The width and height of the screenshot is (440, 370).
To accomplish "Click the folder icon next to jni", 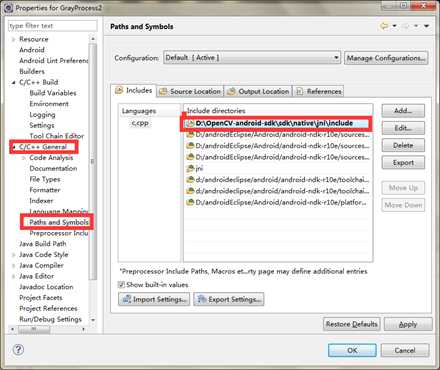I will [190, 168].
